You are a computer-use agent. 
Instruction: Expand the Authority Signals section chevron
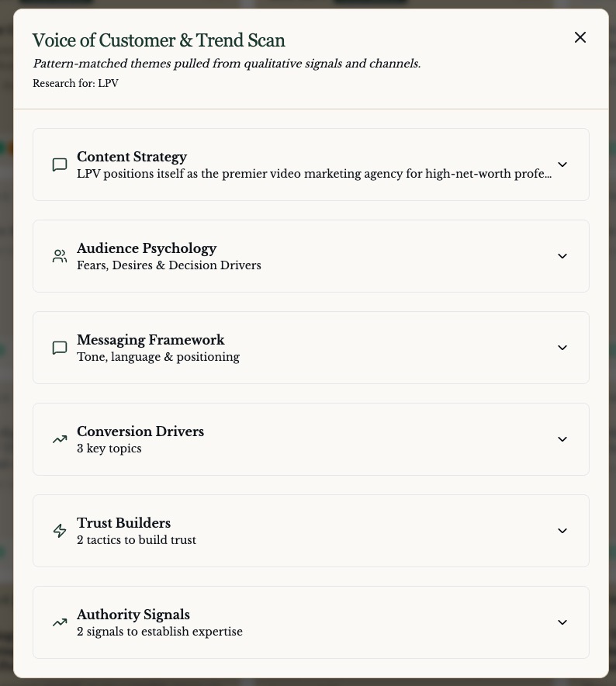coord(562,622)
